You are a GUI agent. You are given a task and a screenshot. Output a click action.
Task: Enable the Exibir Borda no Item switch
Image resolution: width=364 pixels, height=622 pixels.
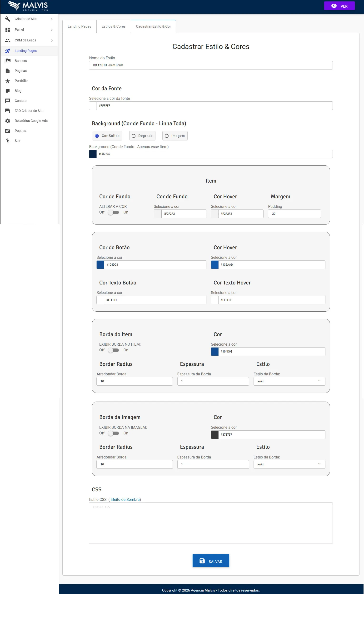coord(113,350)
